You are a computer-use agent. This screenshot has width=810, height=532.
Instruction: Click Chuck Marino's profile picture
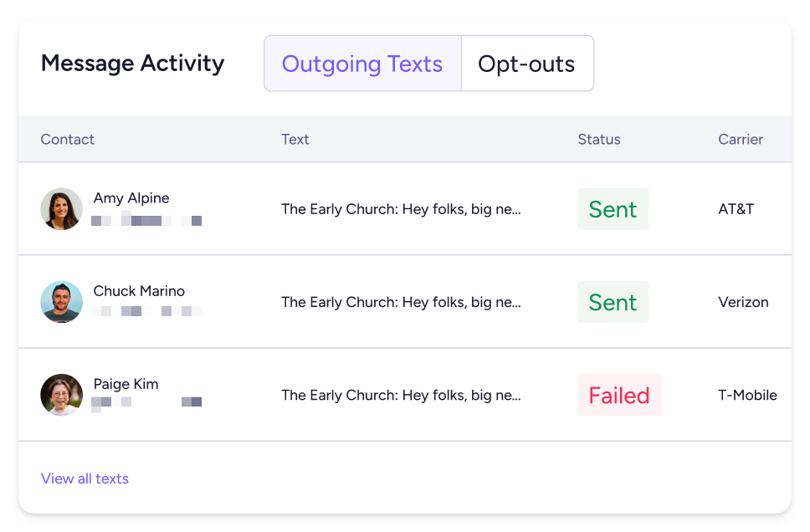pyautogui.click(x=61, y=302)
